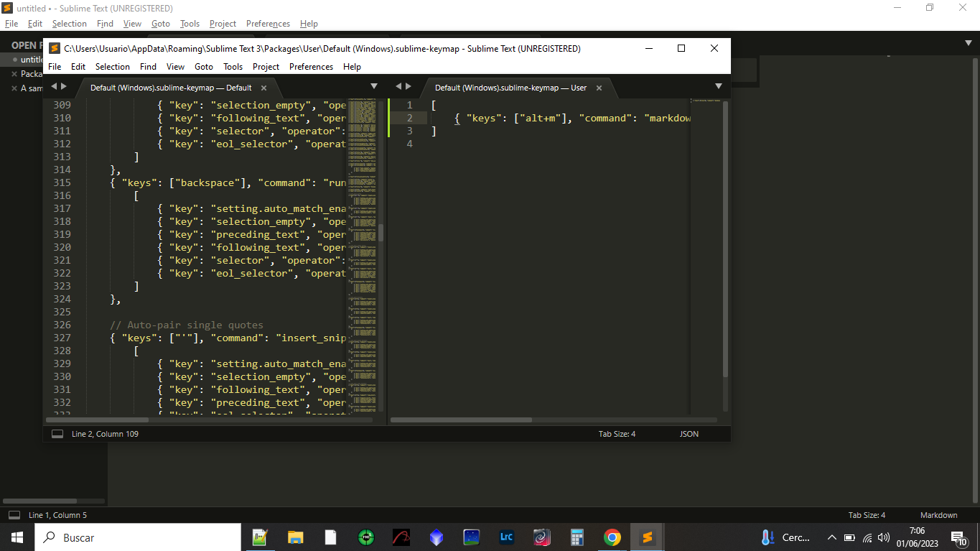Show hidden tray icons chevron

pyautogui.click(x=832, y=537)
